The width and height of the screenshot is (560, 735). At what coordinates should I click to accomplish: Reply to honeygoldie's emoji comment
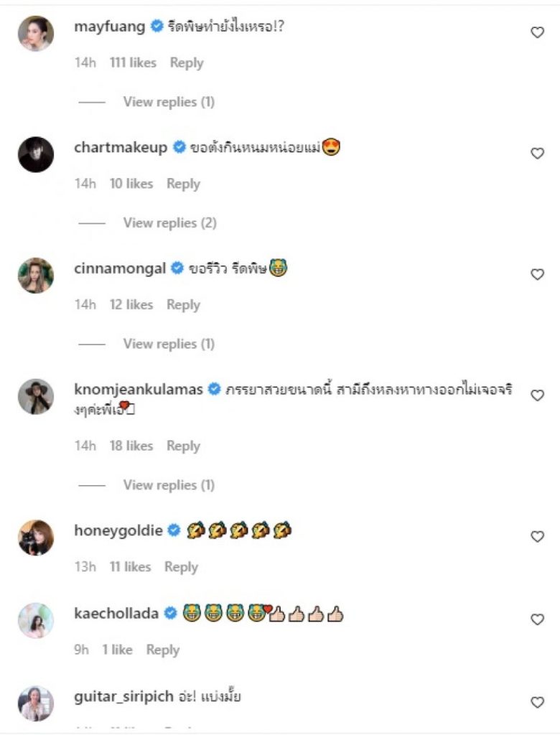181,567
